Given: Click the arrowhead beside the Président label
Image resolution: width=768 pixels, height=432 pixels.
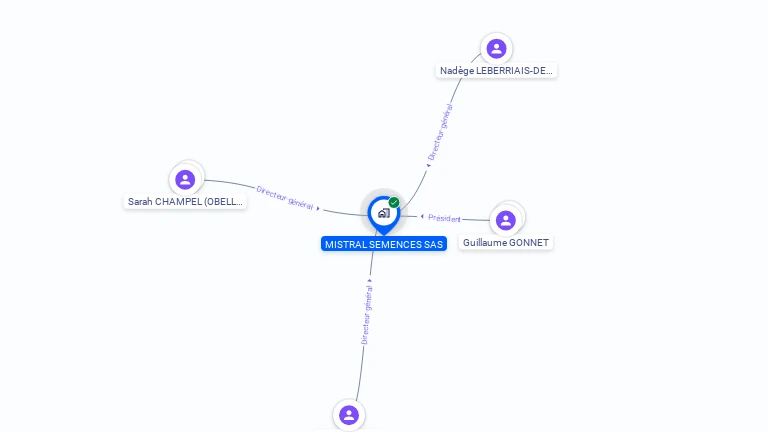Looking at the screenshot, I should pos(422,216).
